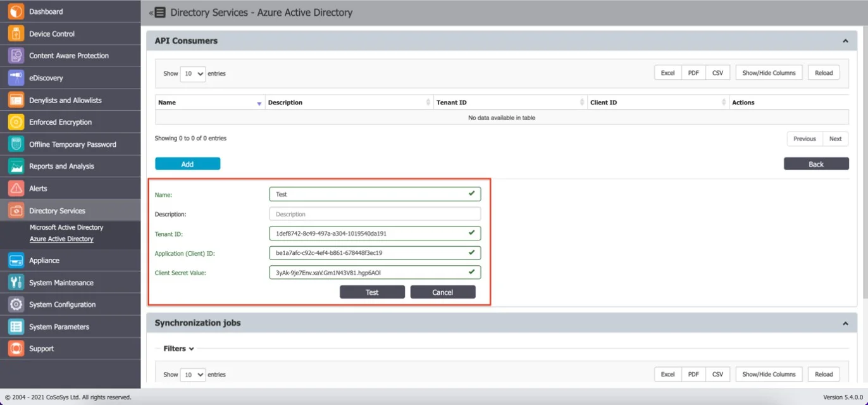This screenshot has width=868, height=405.
Task: Export Synchronization jobs to CSV
Action: (717, 374)
